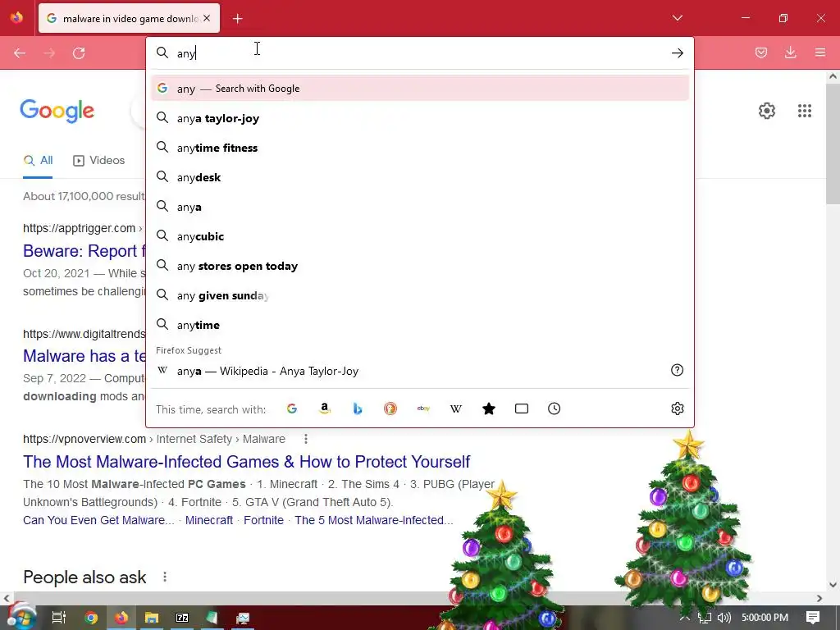Click the vertical scrollbar down arrow
This screenshot has height=630, width=840.
click(x=833, y=585)
